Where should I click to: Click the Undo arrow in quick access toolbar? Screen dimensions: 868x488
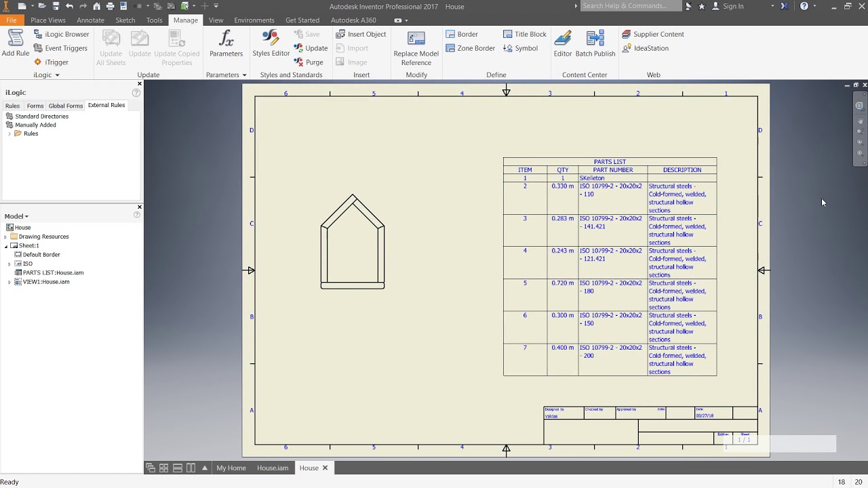click(69, 6)
